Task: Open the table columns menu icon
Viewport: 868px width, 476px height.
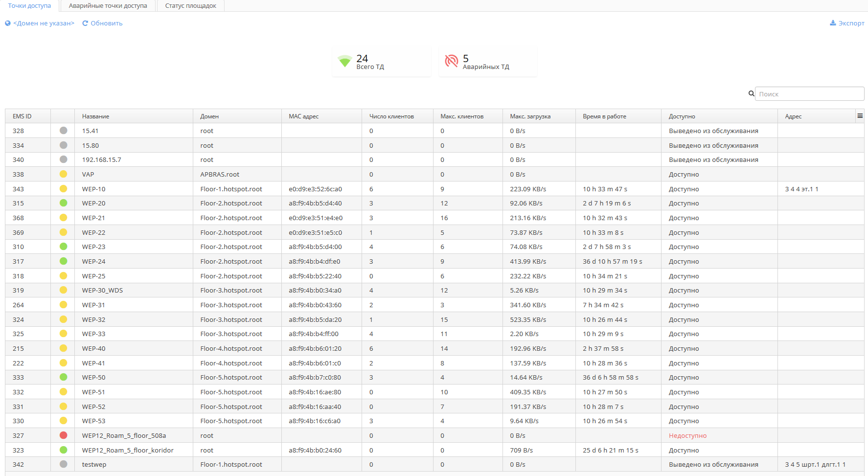Action: click(860, 116)
